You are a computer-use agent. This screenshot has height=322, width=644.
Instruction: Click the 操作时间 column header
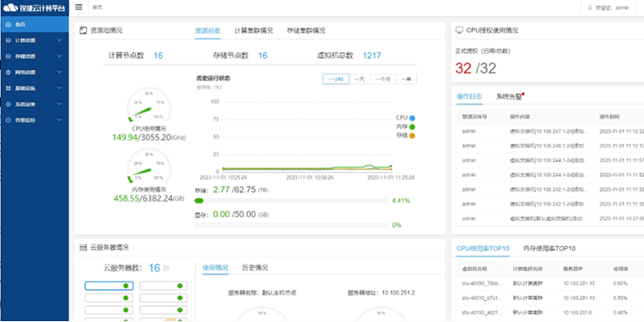(609, 116)
